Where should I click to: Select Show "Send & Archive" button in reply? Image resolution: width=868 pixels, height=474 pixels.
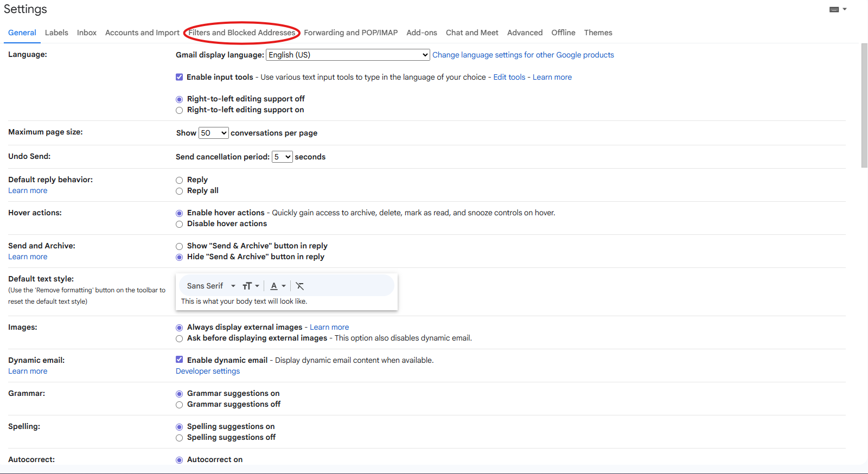coord(179,246)
